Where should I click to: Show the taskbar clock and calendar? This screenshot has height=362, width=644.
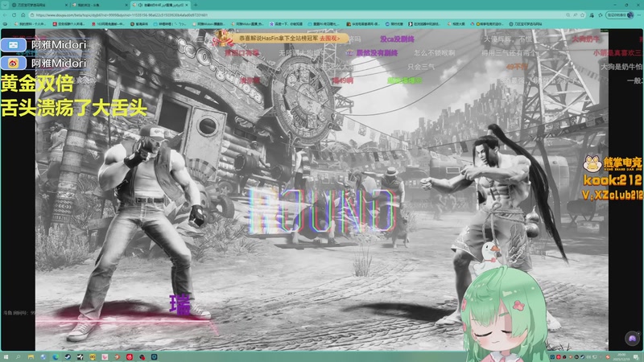pyautogui.click(x=621, y=357)
